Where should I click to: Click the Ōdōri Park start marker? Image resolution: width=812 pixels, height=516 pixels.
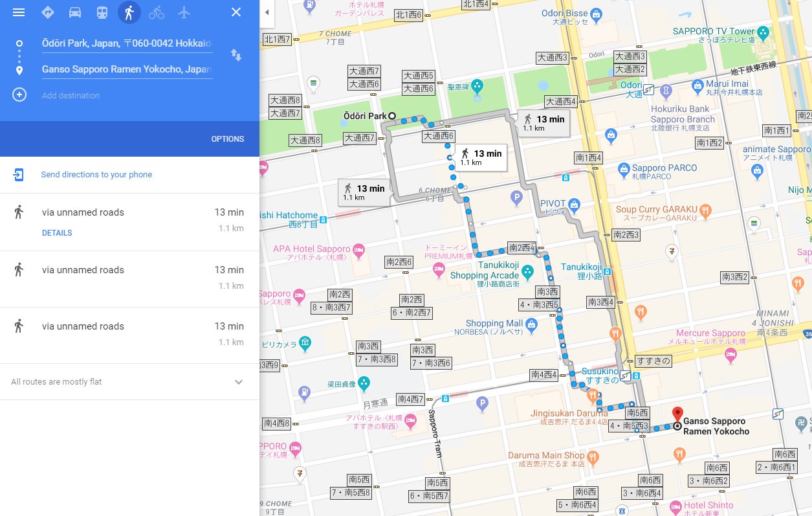(x=391, y=117)
